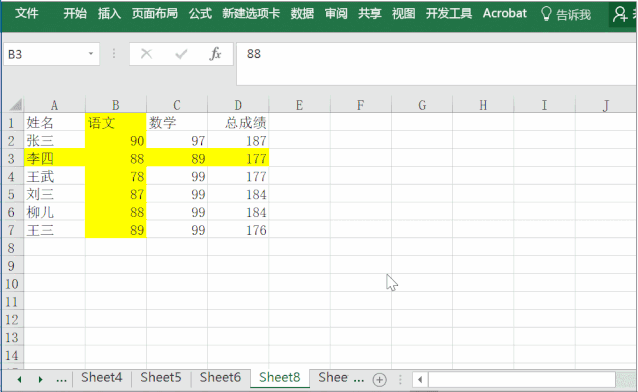Select cell with name 柳儿
The image size is (638, 392).
tap(55, 212)
